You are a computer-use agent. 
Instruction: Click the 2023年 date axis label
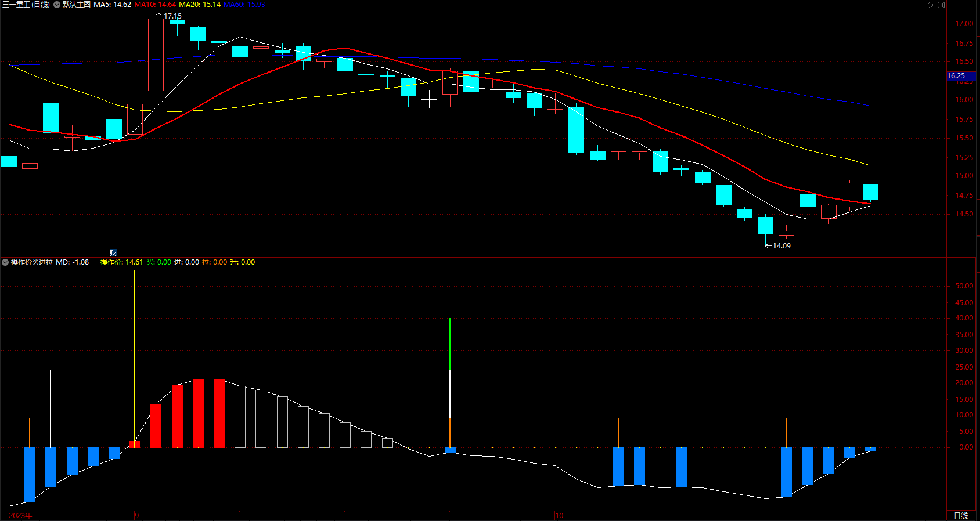(21, 516)
